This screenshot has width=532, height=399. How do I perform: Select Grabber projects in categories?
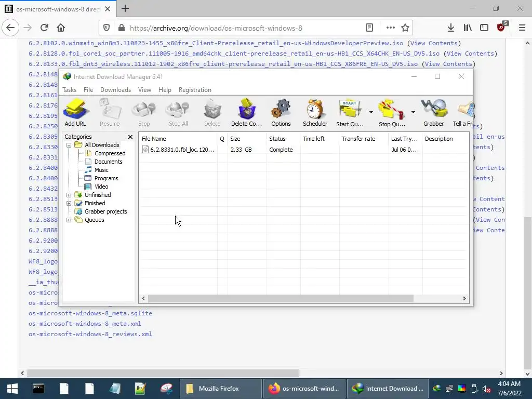(105, 212)
